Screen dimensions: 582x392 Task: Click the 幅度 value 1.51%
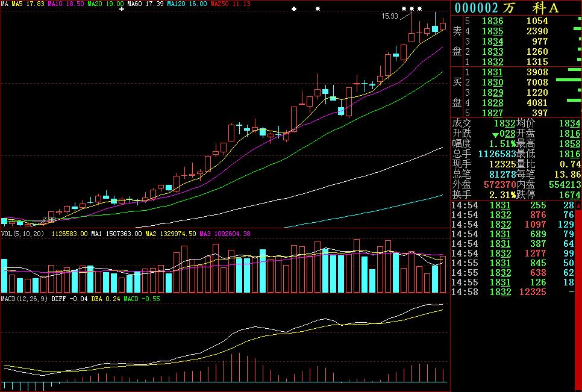[x=502, y=143]
